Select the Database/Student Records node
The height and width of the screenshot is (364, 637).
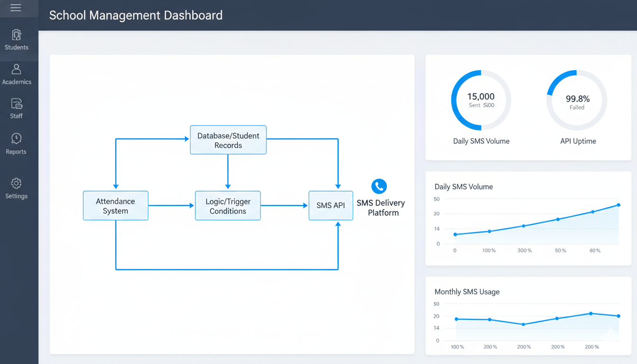(x=228, y=140)
